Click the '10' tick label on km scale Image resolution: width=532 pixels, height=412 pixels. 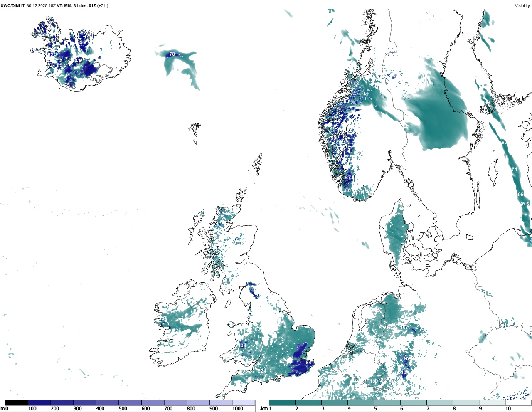pos(507,409)
